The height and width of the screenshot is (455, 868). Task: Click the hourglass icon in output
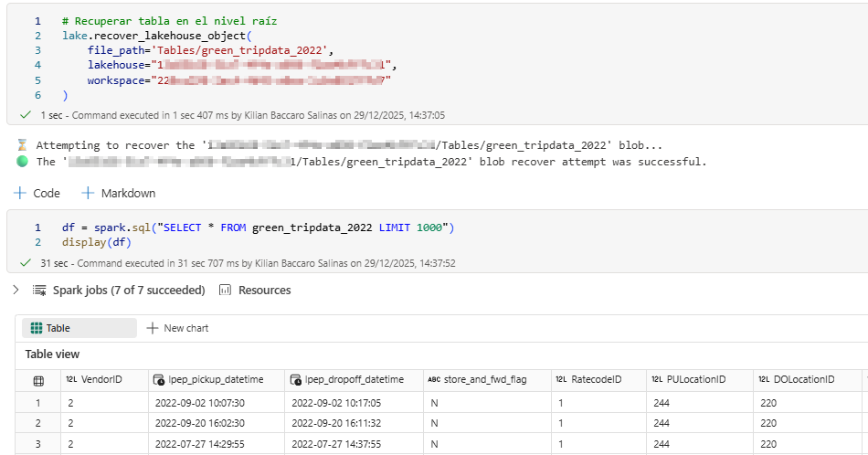click(x=22, y=145)
